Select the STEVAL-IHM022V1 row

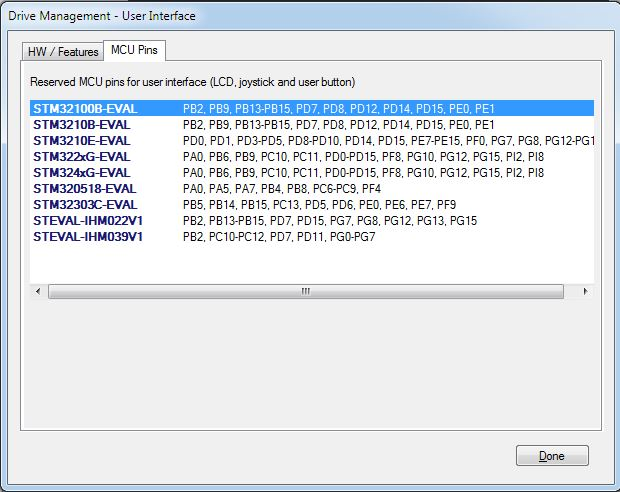pos(312,221)
